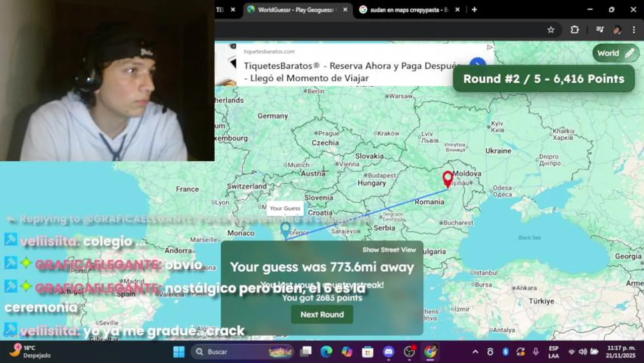Screen dimensions: 644x363
Task: Click the microphone tray icon
Action: 536,352
